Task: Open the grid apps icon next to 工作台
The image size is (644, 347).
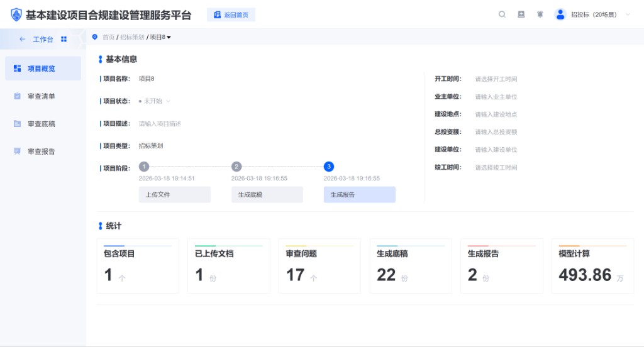Action: (64, 39)
